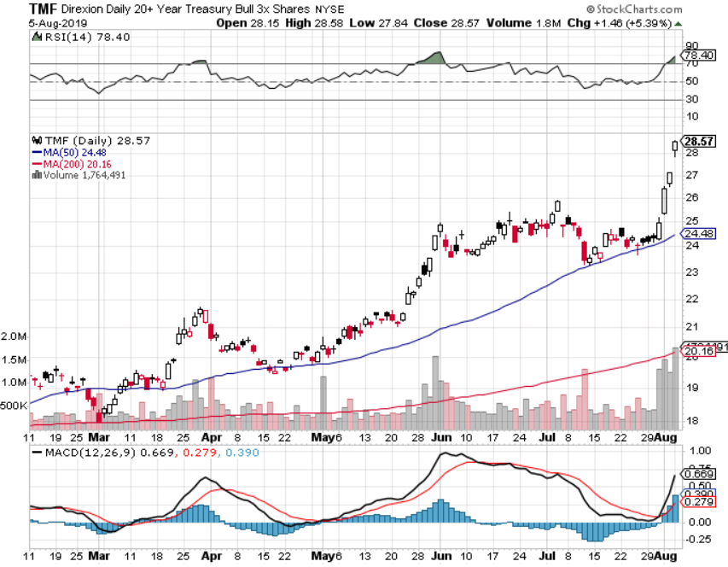Select the blue MA(50) legend line
The image size is (728, 567).
[x=37, y=152]
